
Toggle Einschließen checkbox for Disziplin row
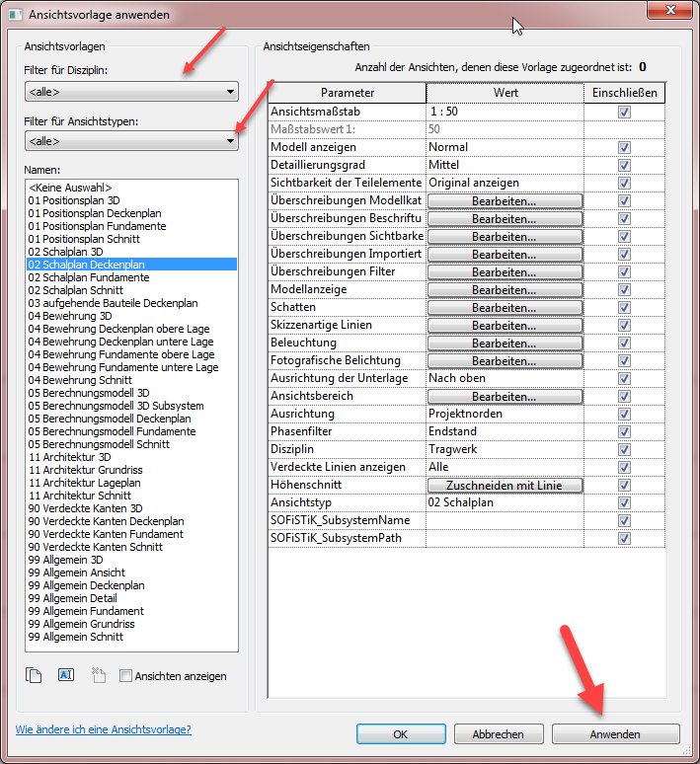(623, 449)
